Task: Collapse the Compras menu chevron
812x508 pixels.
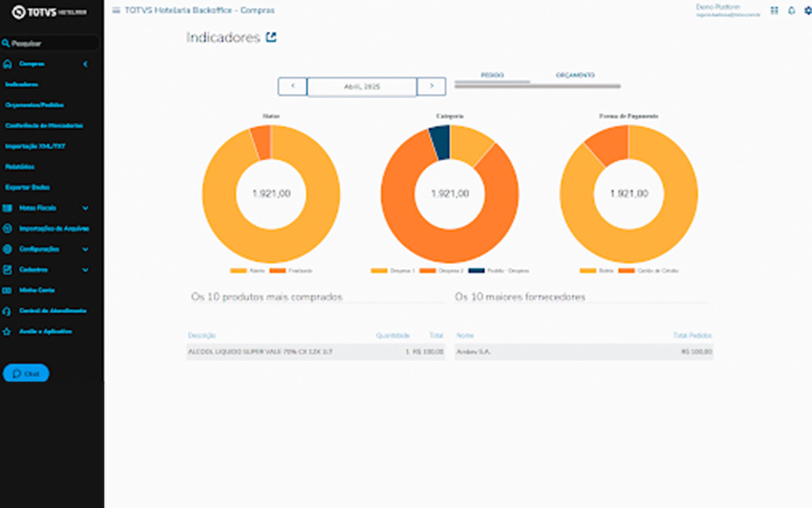Action: coord(85,64)
